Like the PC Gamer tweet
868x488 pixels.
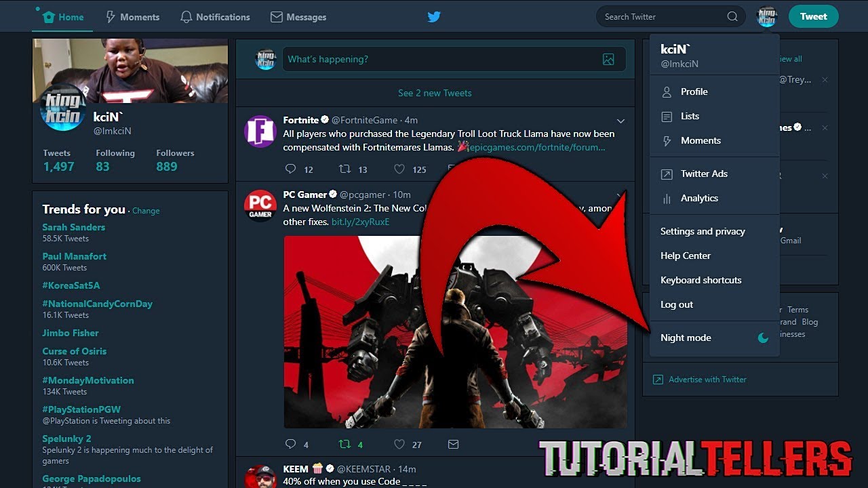point(399,444)
